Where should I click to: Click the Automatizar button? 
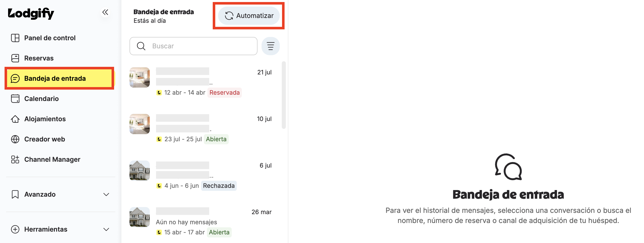pos(249,16)
